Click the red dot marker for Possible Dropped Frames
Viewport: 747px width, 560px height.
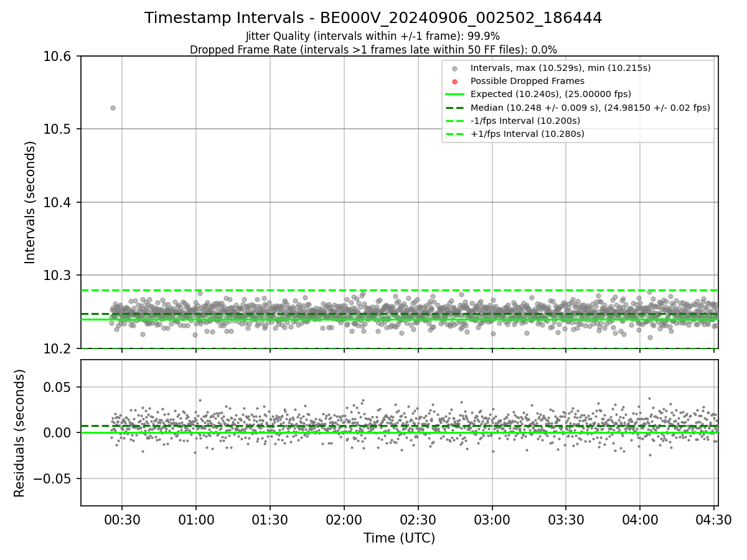click(x=455, y=82)
